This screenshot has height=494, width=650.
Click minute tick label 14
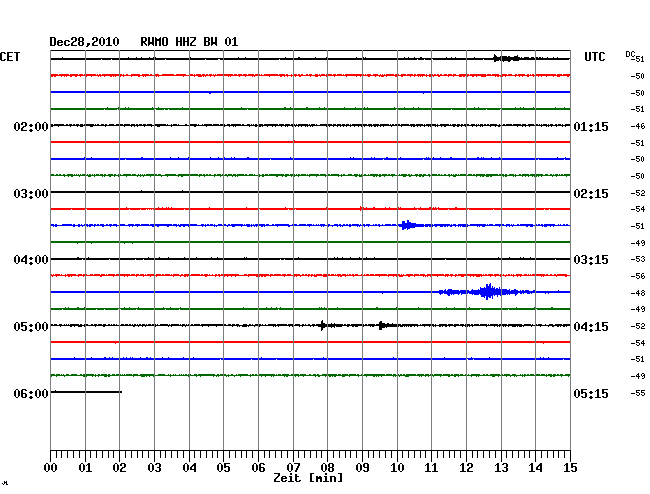coord(536,468)
